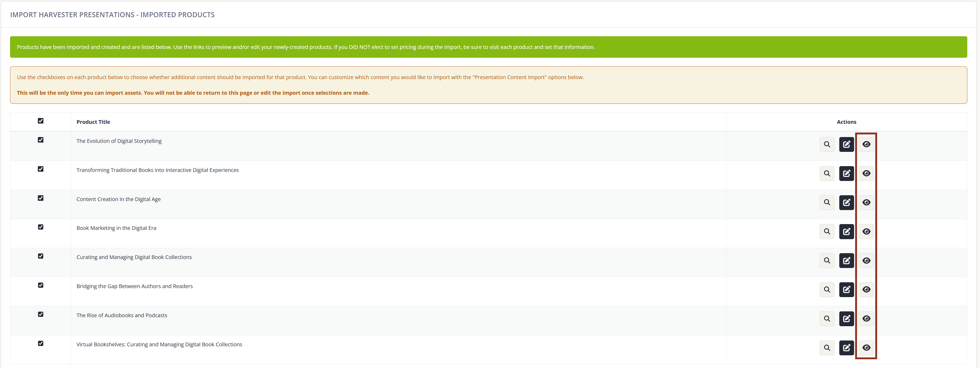This screenshot has width=980, height=368.
Task: Click the edit pencil for The Rise of Audiobooks and Podcasts
Action: (x=846, y=319)
